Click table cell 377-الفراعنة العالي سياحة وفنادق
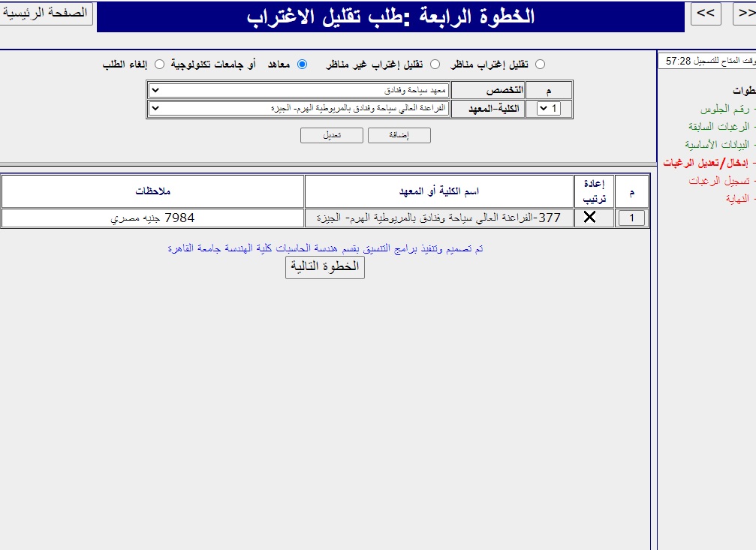Viewport: 756px width, 550px height. (x=438, y=218)
